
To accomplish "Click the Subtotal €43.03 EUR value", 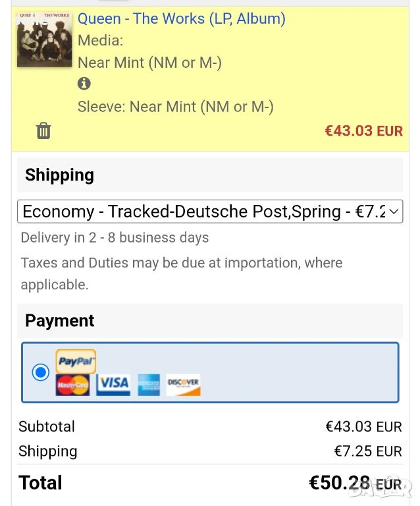I will click(363, 427).
